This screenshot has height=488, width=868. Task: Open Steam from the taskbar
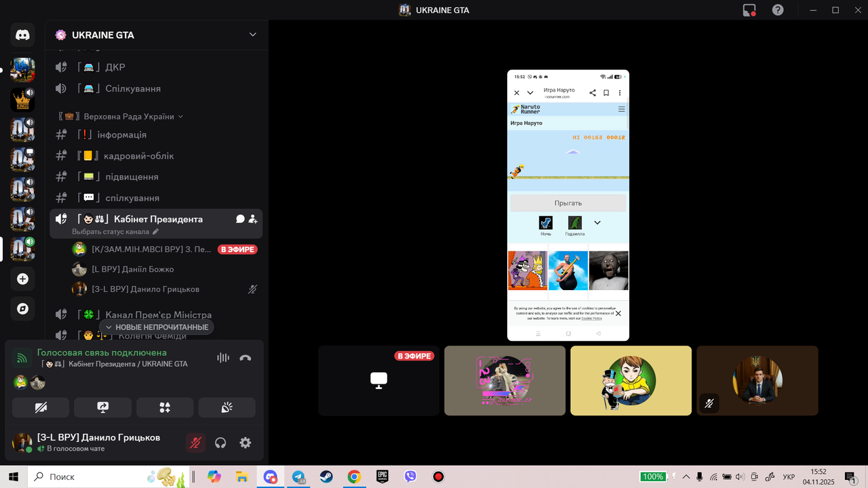pos(326,476)
